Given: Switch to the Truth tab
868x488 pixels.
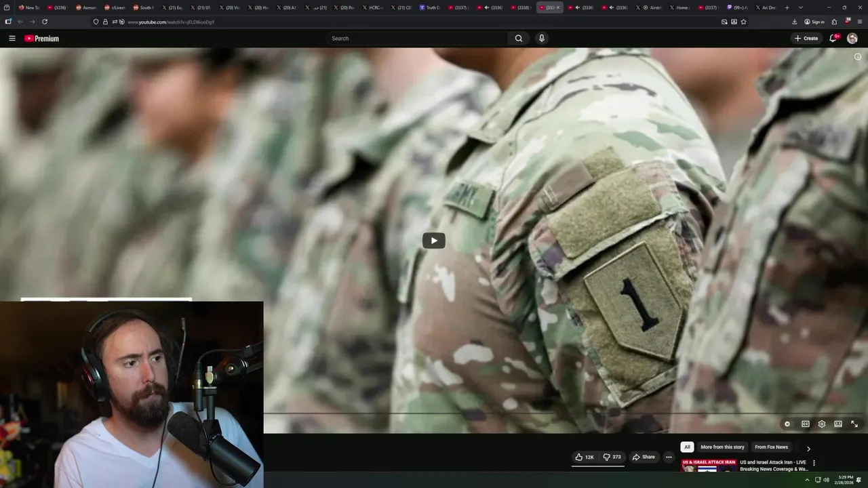Looking at the screenshot, I should pyautogui.click(x=431, y=7).
